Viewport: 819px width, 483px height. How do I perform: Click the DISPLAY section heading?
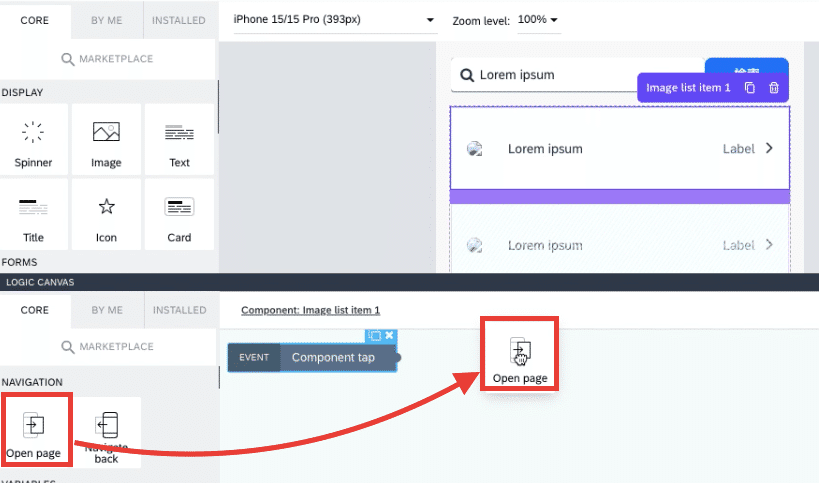22,92
